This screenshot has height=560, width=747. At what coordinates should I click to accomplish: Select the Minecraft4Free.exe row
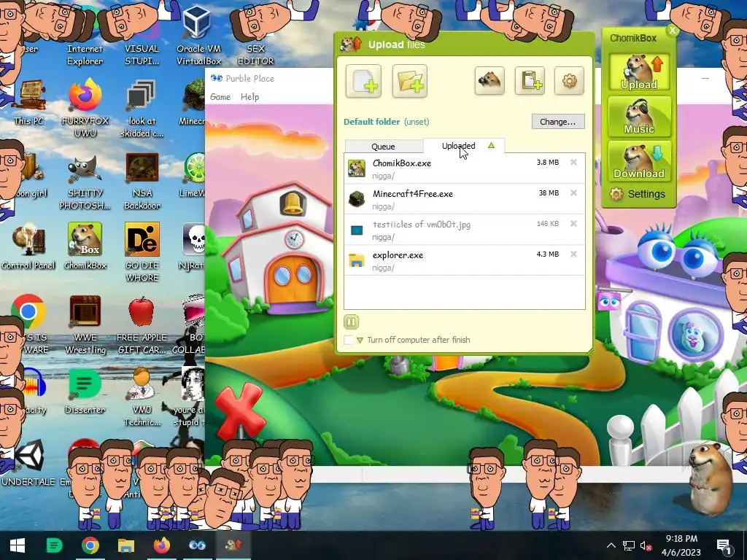465,199
